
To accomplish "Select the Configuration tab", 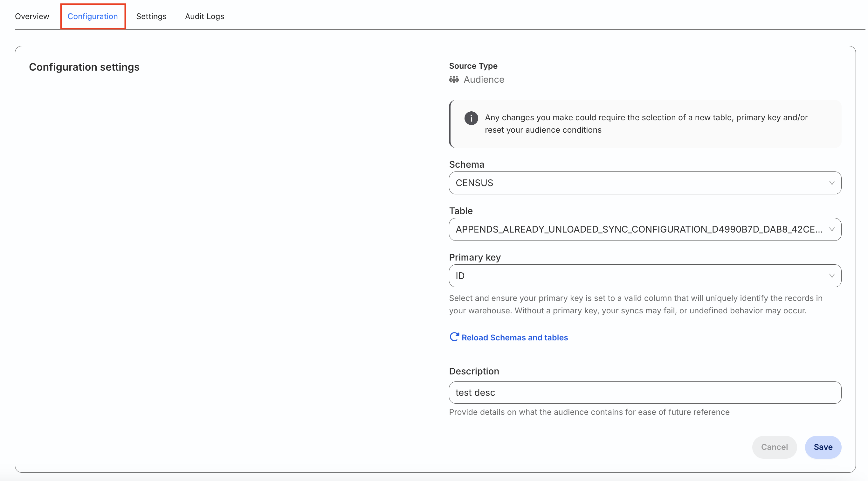I will coord(93,16).
